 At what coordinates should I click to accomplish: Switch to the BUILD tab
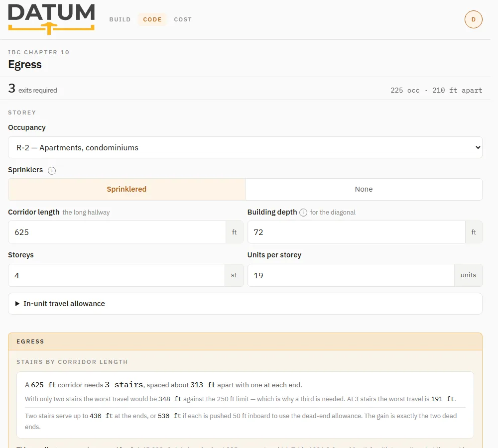[120, 19]
